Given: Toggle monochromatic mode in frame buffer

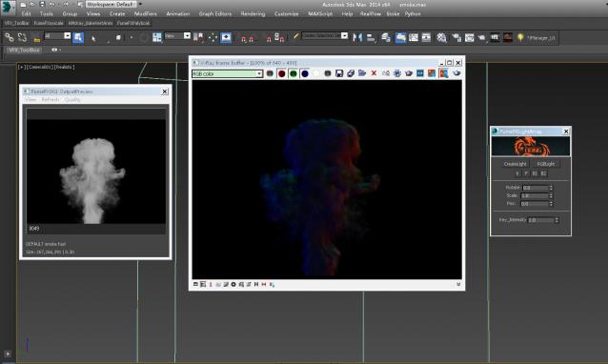Looking at the screenshot, I should point(328,73).
